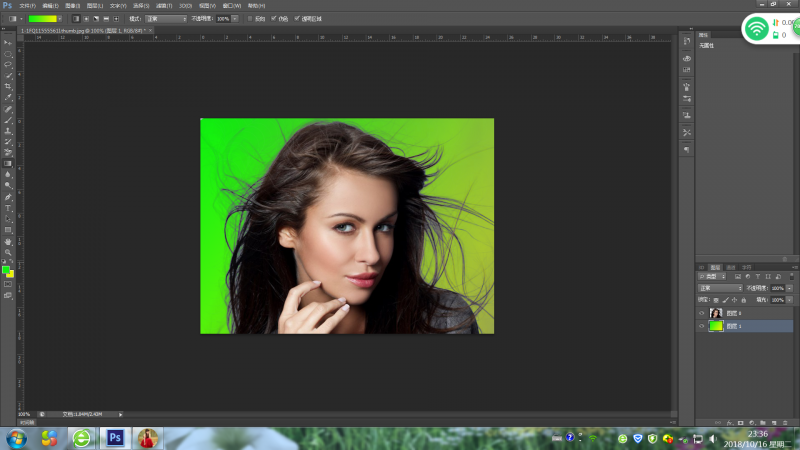Viewport: 800px width, 450px height.
Task: Uncheck the 仿色 (Dither) checkbox
Action: pos(274,18)
